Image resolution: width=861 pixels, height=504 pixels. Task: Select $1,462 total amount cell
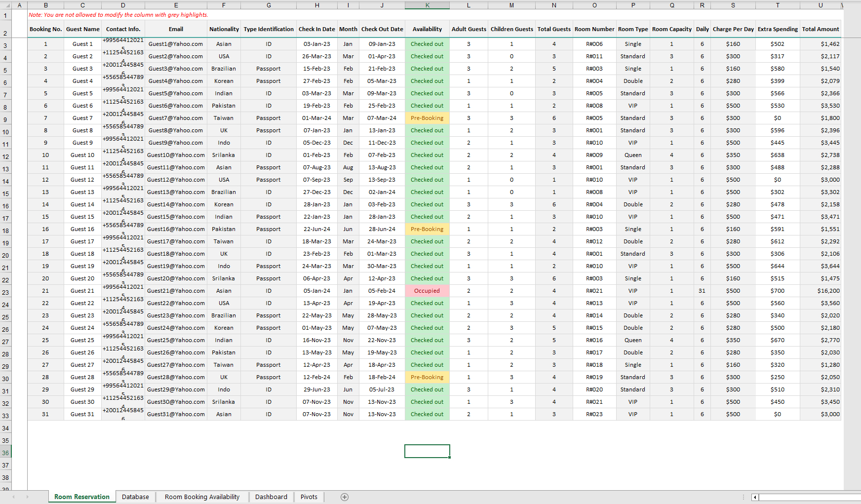pyautogui.click(x=821, y=44)
